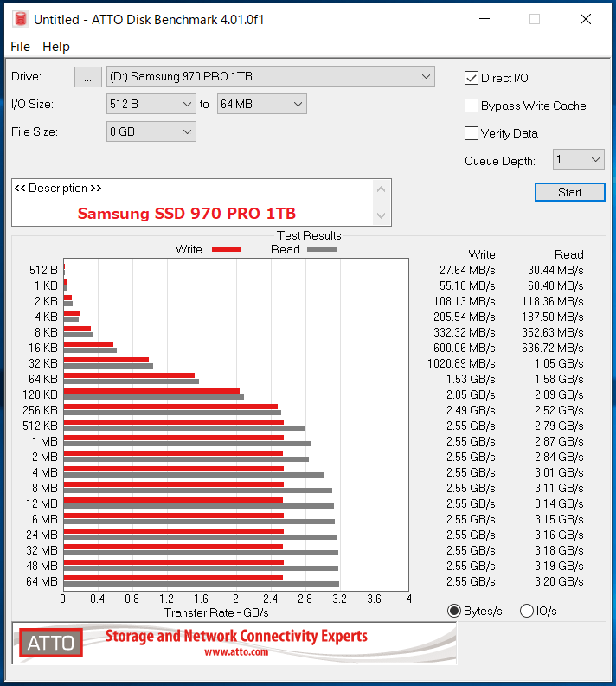Screen dimensions: 616x686
Task: Open the Drive selection dropdown
Action: pos(271,77)
